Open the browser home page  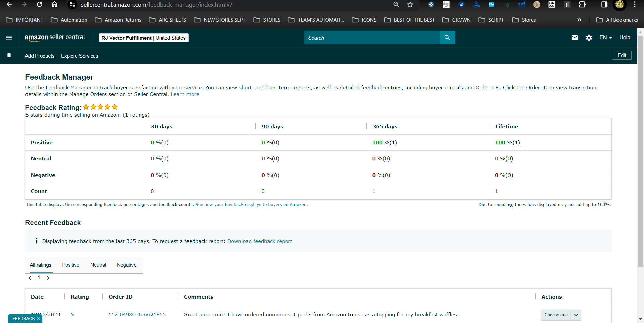tap(54, 4)
